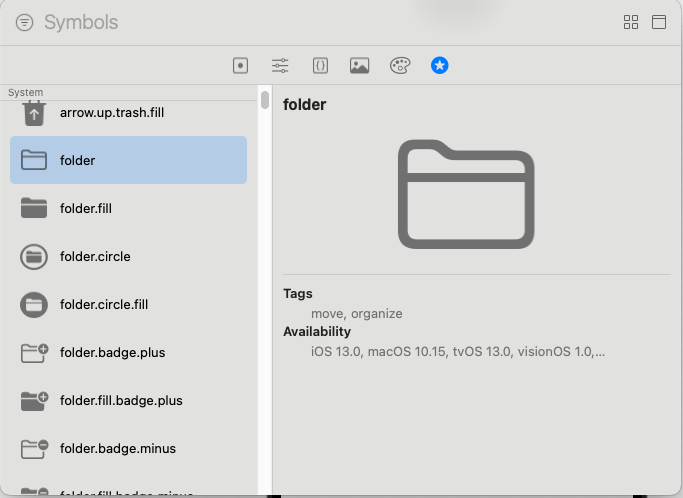Open the Color palette tab icon
683x498 pixels.
click(400, 66)
